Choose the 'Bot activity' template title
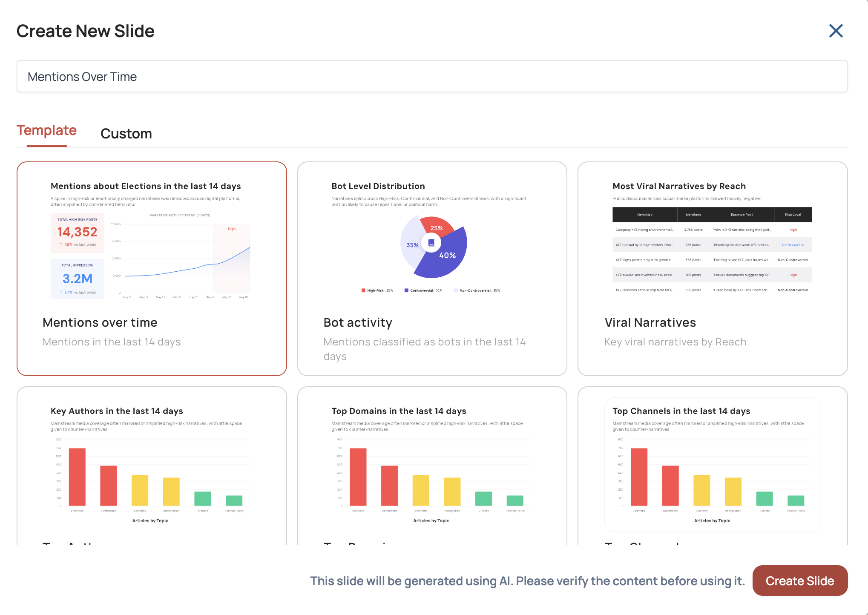This screenshot has width=868, height=615. click(x=358, y=322)
